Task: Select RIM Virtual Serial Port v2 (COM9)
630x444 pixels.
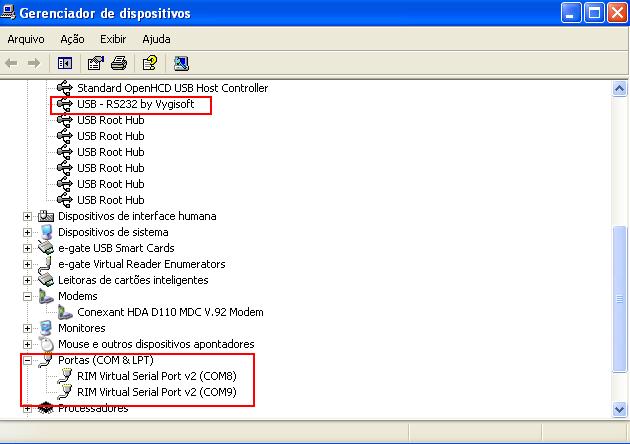Action: point(157,392)
